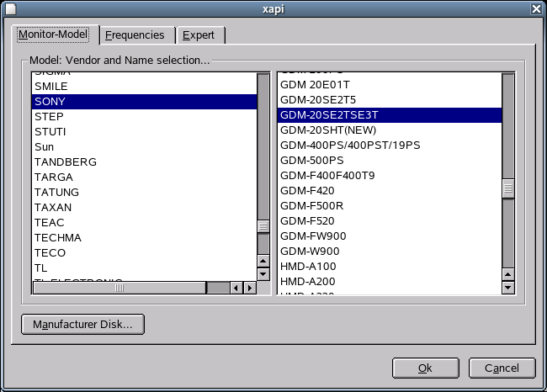Click model list scroll up arrow

pos(508,274)
